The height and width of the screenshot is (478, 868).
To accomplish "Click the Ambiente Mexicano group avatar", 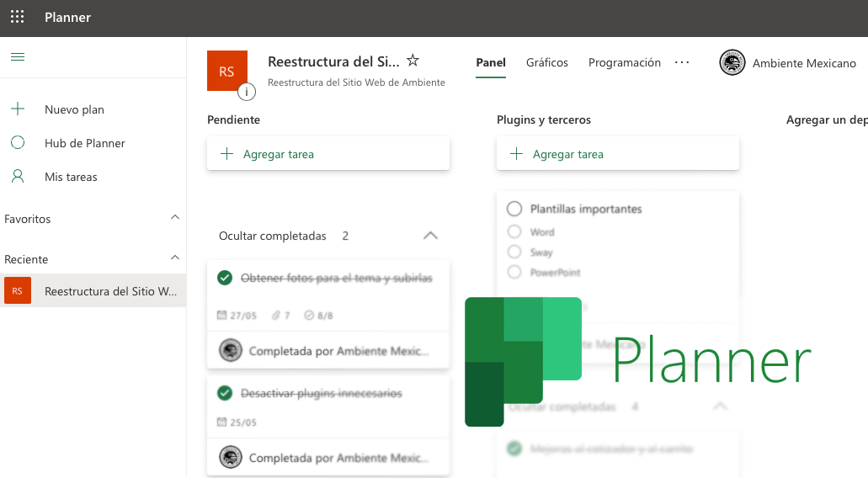I will [732, 62].
